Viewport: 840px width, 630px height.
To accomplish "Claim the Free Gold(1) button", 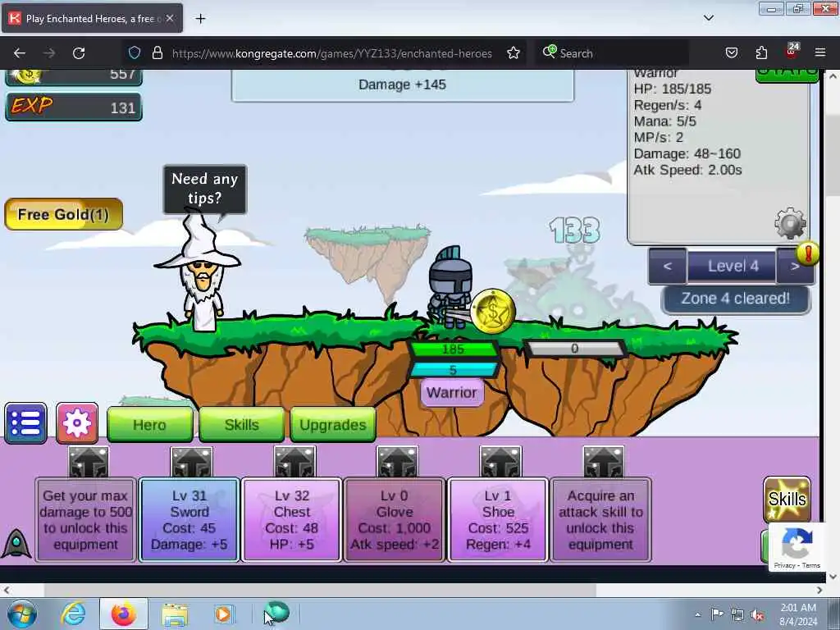I will 64,214.
